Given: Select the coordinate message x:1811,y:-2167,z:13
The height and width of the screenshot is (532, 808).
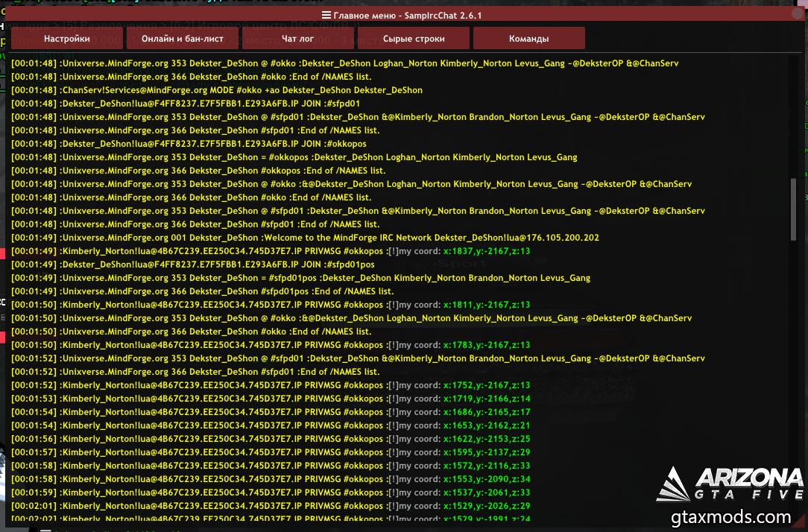Looking at the screenshot, I should (271, 305).
